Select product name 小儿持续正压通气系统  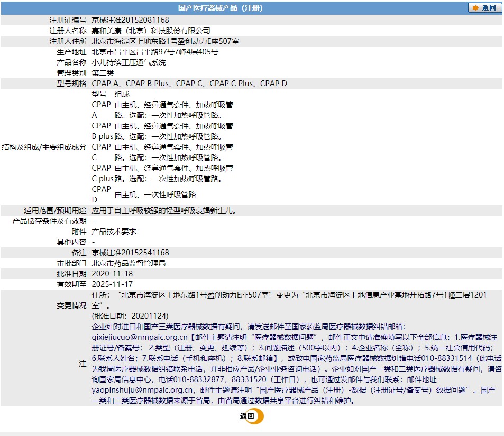(x=129, y=62)
